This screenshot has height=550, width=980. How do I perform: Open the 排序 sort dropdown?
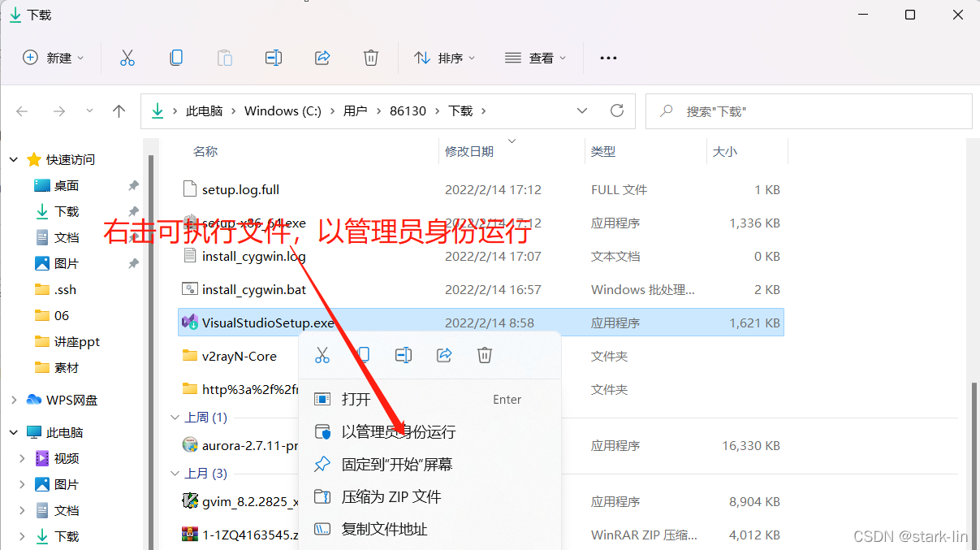click(x=444, y=57)
